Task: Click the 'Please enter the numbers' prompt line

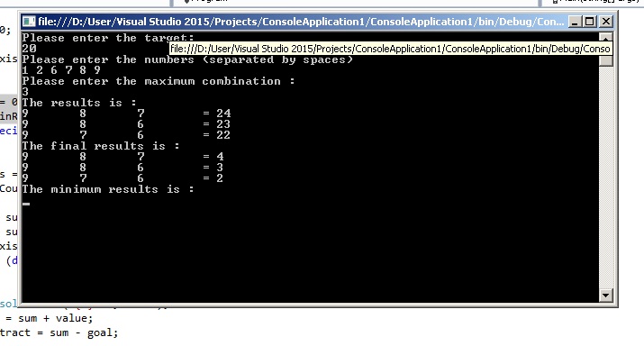Action: (187, 59)
